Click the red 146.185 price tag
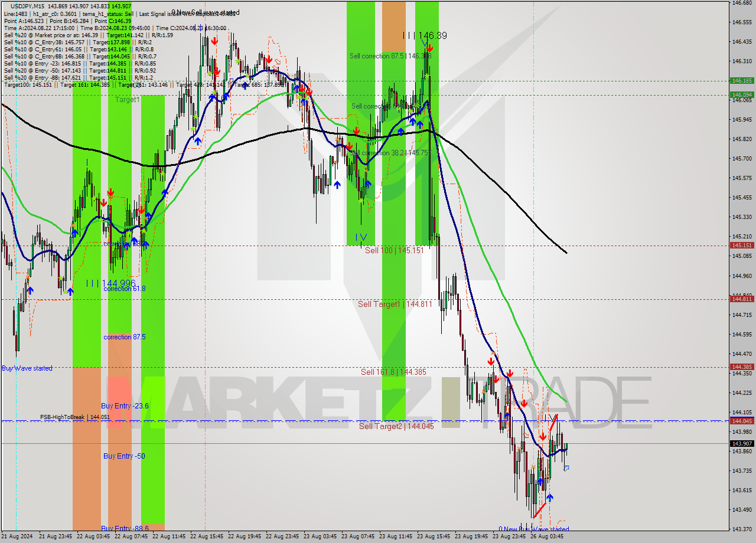The image size is (756, 543). pos(742,80)
